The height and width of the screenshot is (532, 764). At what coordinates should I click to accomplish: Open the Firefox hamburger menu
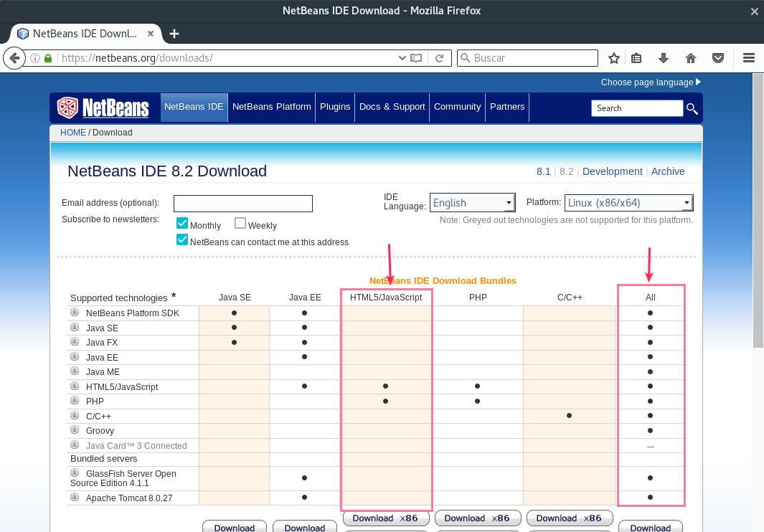(749, 59)
